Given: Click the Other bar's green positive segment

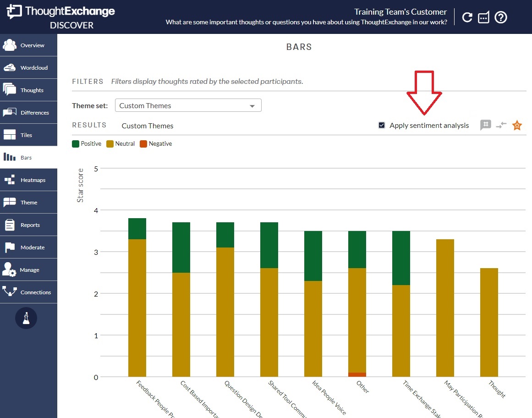Looking at the screenshot, I should [x=357, y=250].
